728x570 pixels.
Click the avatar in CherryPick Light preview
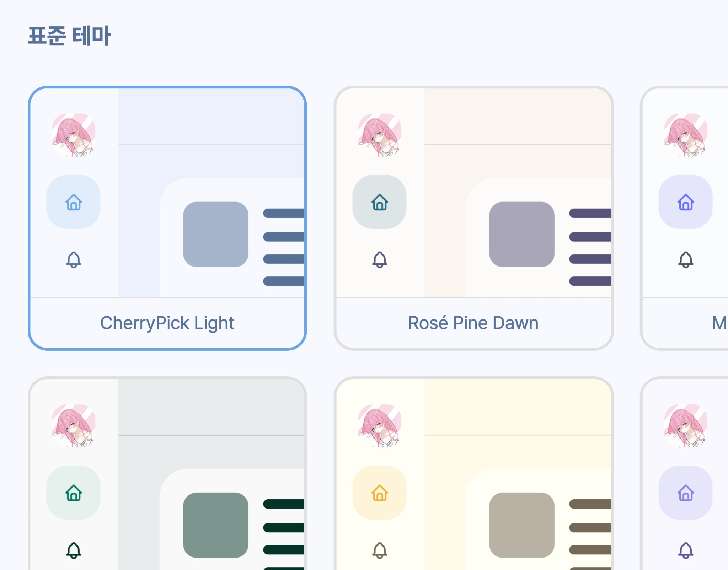point(74,135)
